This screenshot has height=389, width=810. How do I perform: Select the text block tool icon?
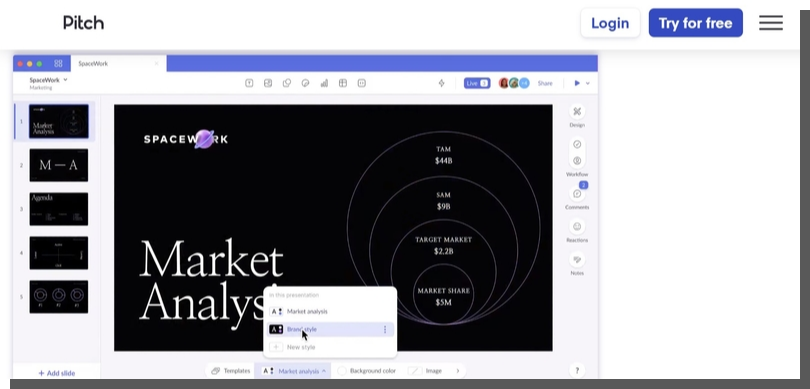point(249,83)
